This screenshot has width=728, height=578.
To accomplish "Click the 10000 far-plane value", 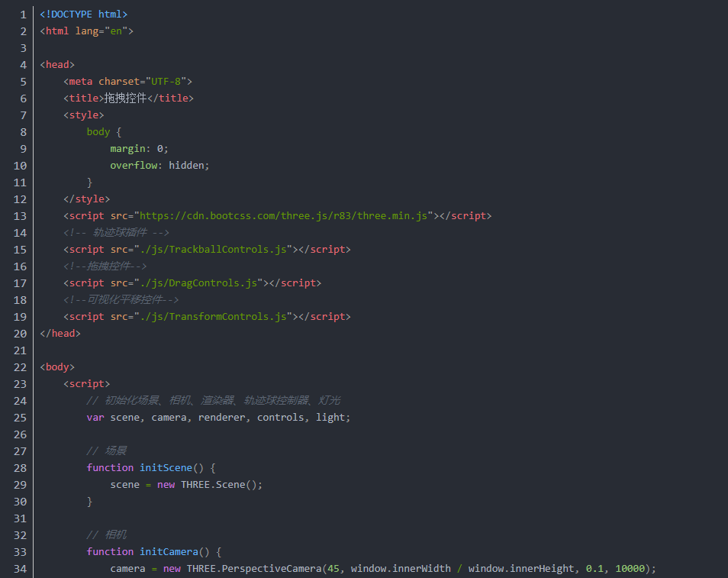I will point(630,568).
